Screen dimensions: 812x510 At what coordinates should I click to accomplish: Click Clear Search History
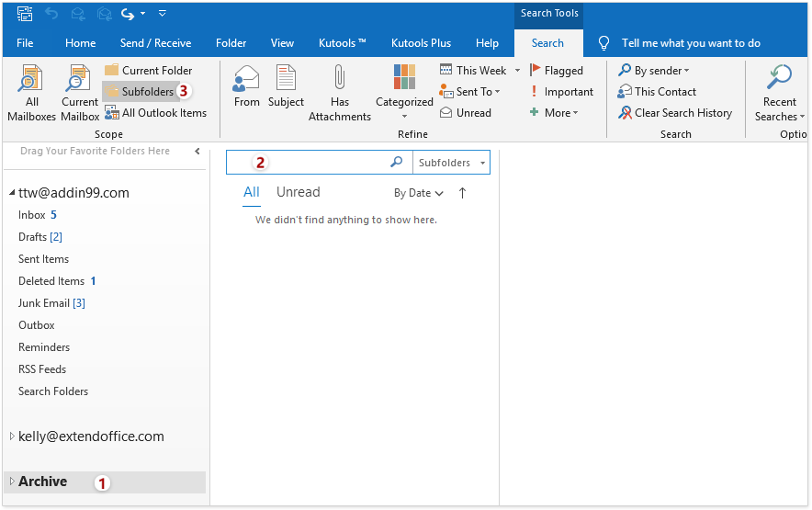click(x=675, y=113)
